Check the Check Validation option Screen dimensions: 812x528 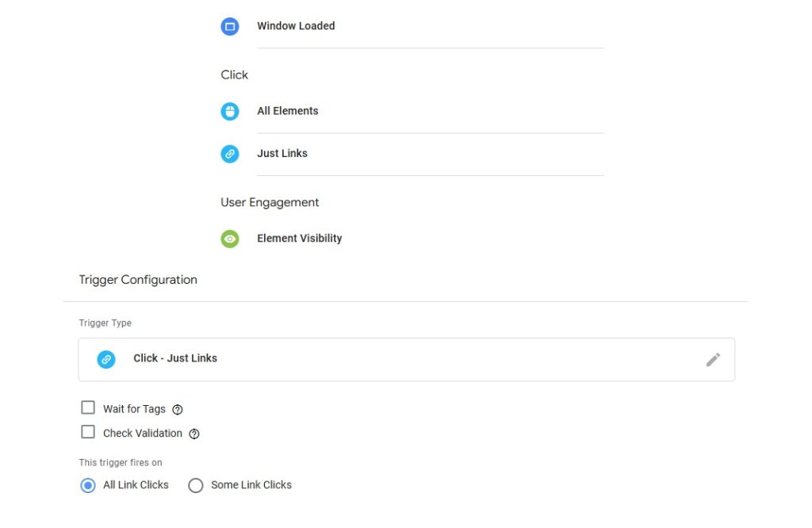click(88, 431)
